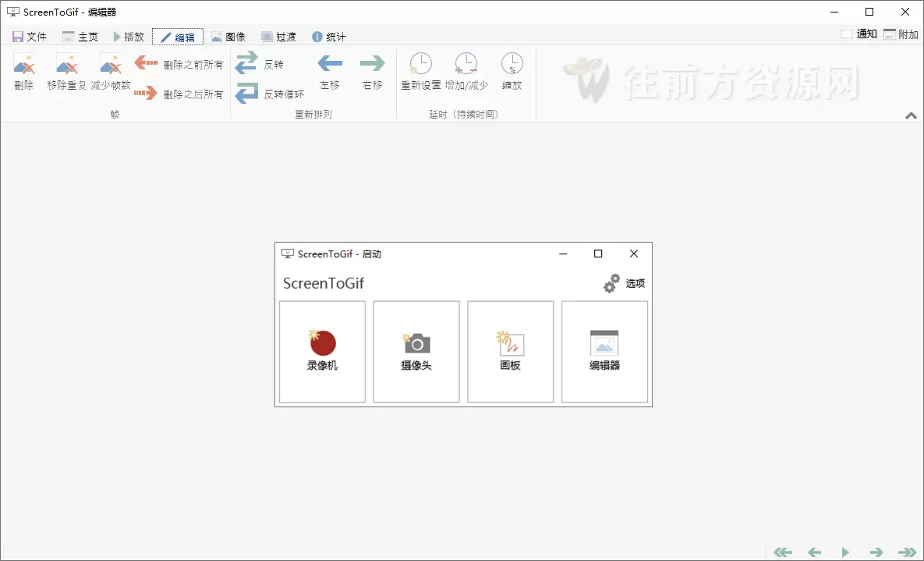Viewport: 924px width, 561px height.
Task: Move frame right with 右移
Action: (x=373, y=71)
